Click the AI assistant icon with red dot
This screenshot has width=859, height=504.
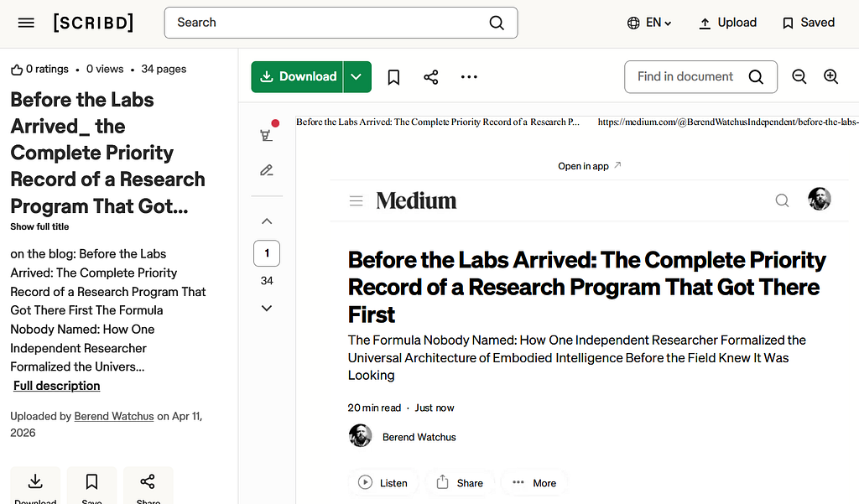click(267, 134)
